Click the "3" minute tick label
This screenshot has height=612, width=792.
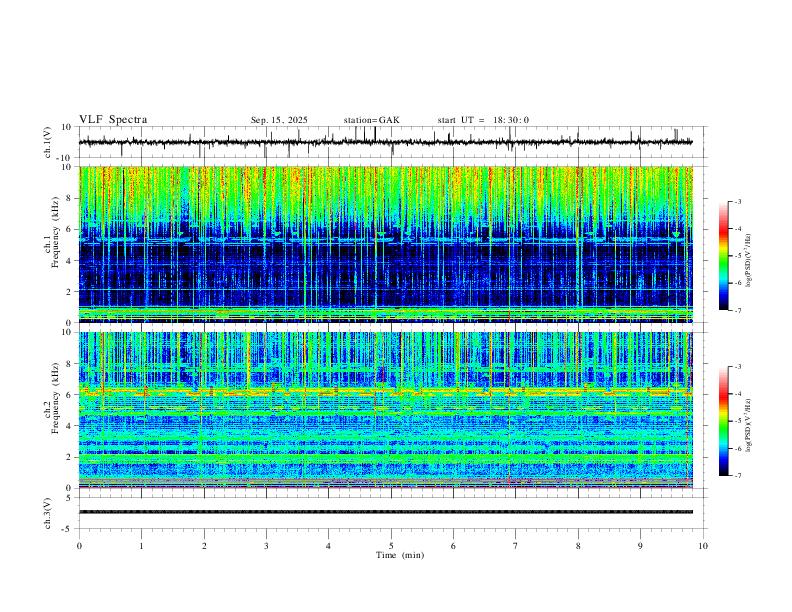[x=266, y=546]
